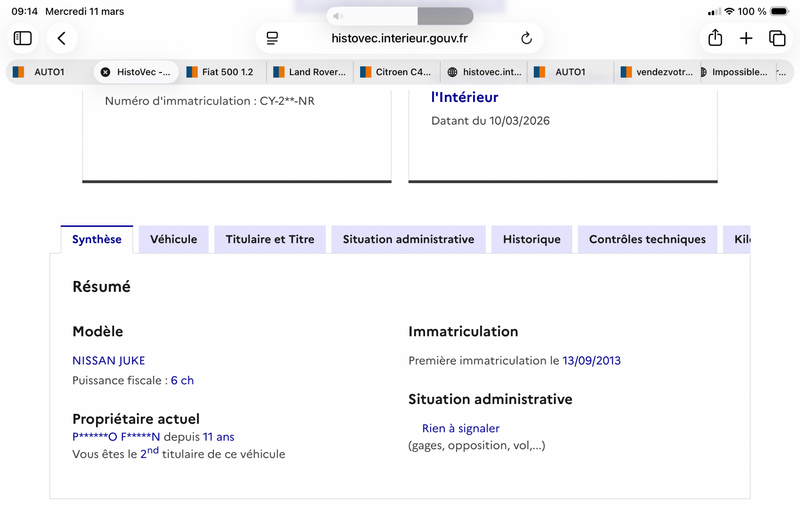Open the Safari sidebar panel icon

[x=22, y=38]
